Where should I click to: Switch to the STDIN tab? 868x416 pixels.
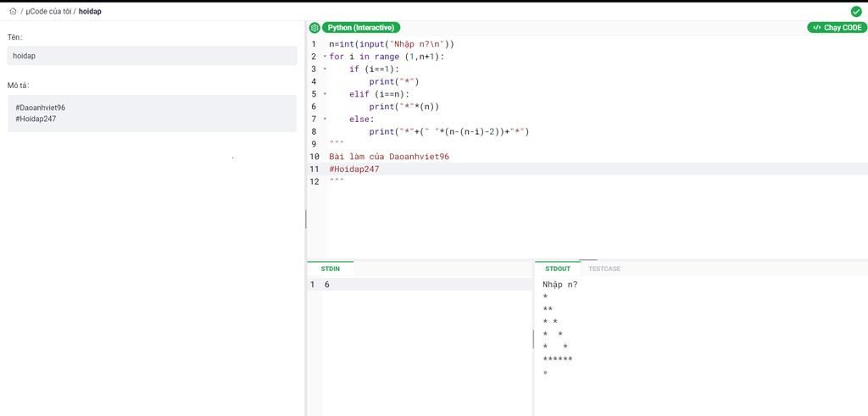point(331,269)
